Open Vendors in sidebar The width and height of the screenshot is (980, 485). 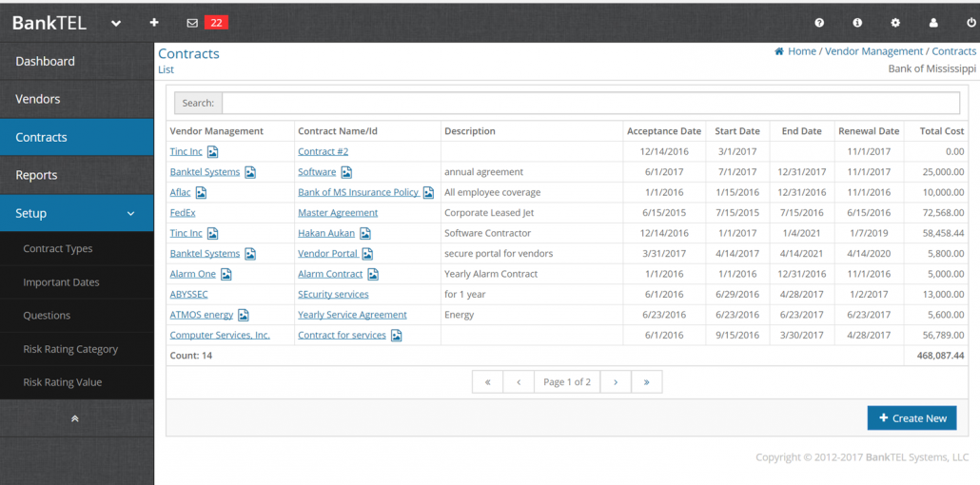click(76, 99)
